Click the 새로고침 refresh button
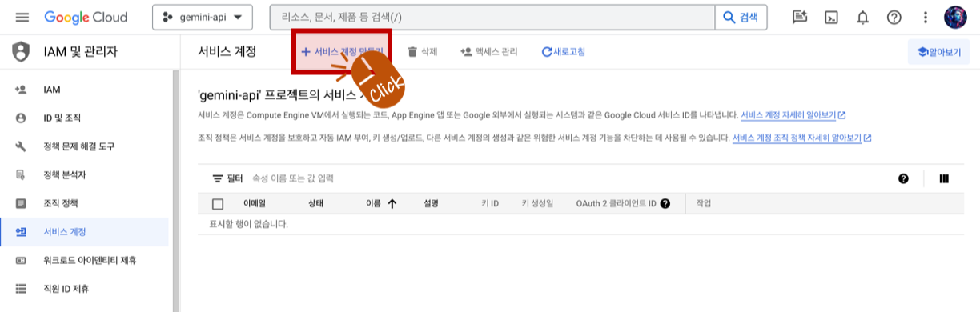Image resolution: width=980 pixels, height=312 pixels. tap(563, 52)
